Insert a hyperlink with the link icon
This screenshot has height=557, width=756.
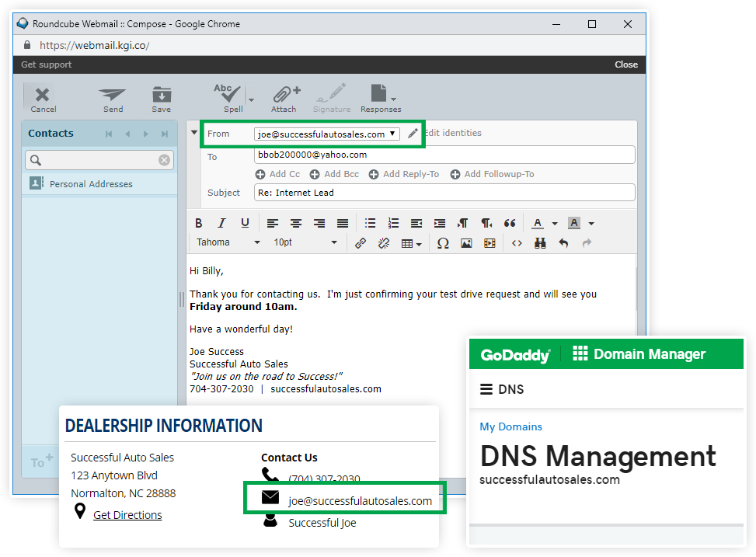(x=361, y=243)
